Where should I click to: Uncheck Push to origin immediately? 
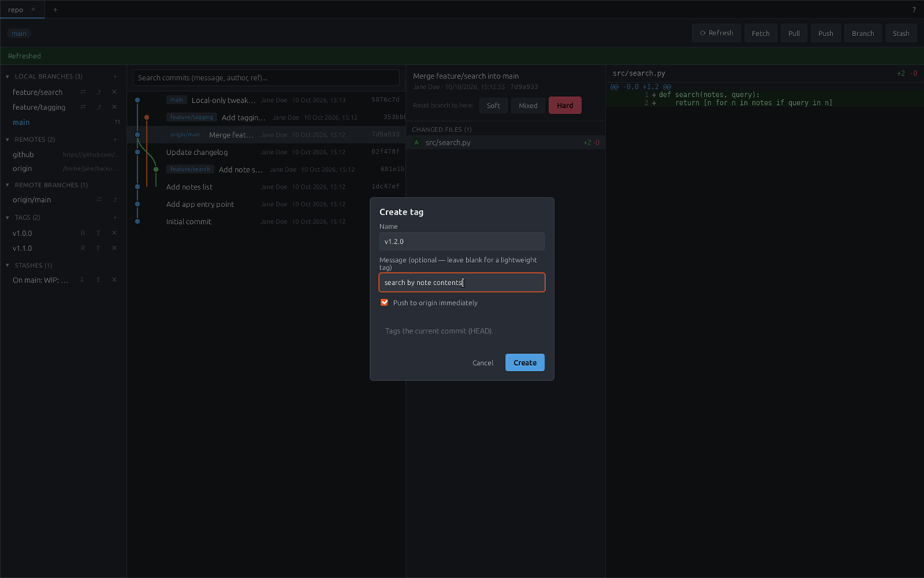pos(384,303)
